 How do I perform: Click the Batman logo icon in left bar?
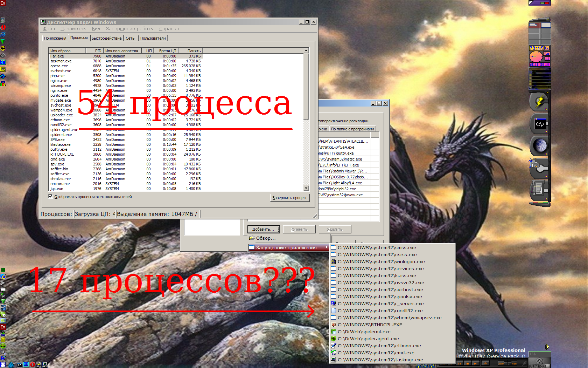point(3,48)
